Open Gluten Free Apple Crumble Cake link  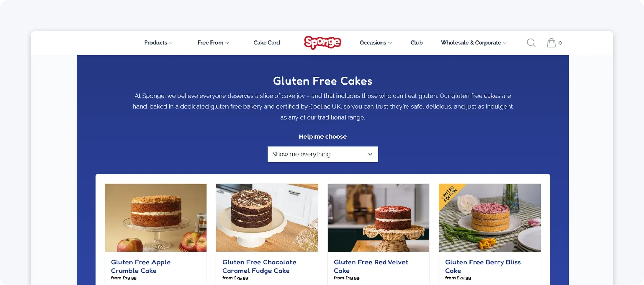141,266
